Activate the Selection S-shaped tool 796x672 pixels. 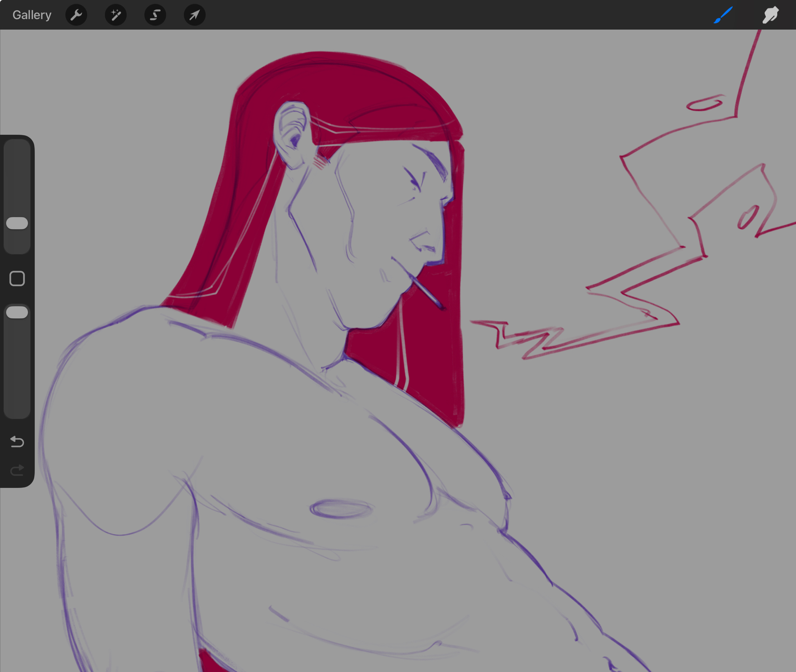[155, 15]
